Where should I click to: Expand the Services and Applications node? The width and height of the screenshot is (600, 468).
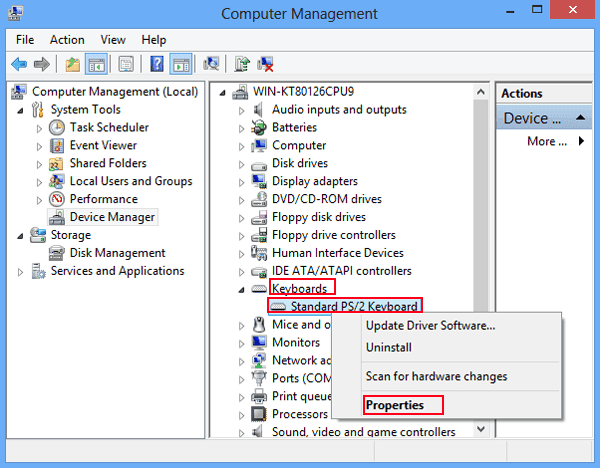tap(21, 271)
